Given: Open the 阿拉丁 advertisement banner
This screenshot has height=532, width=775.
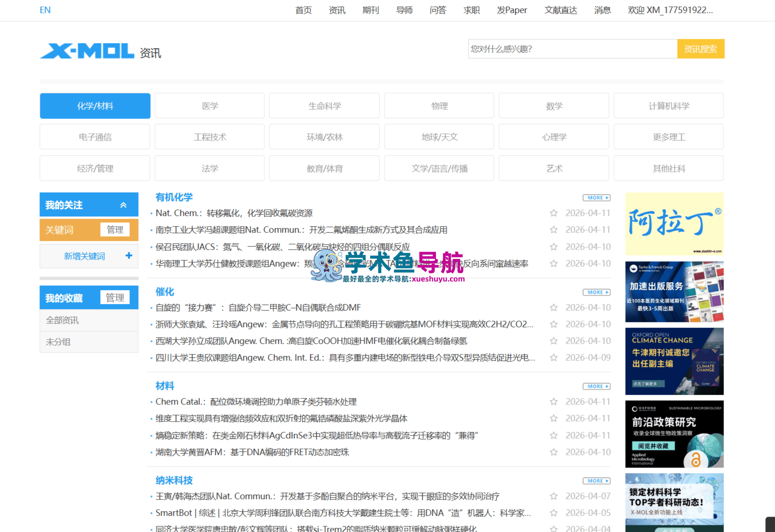Looking at the screenshot, I should point(674,224).
